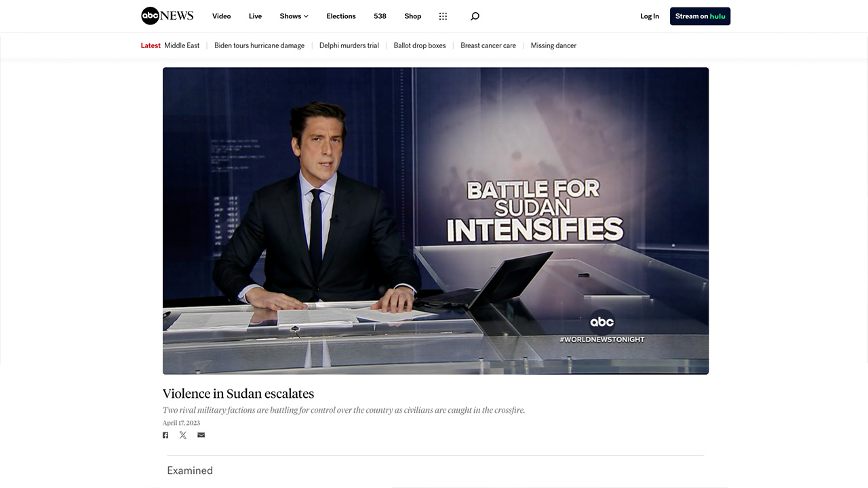Open the Shop link in navigation
The width and height of the screenshot is (868, 488).
pyautogui.click(x=413, y=16)
